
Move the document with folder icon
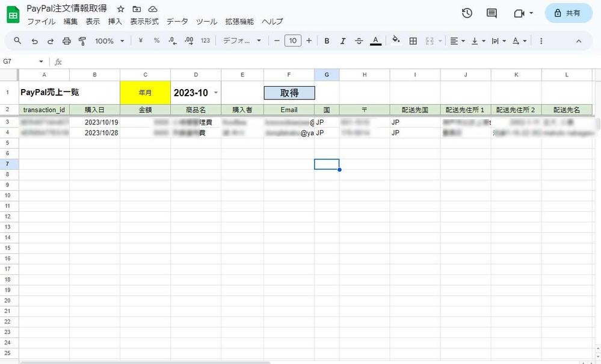click(137, 9)
